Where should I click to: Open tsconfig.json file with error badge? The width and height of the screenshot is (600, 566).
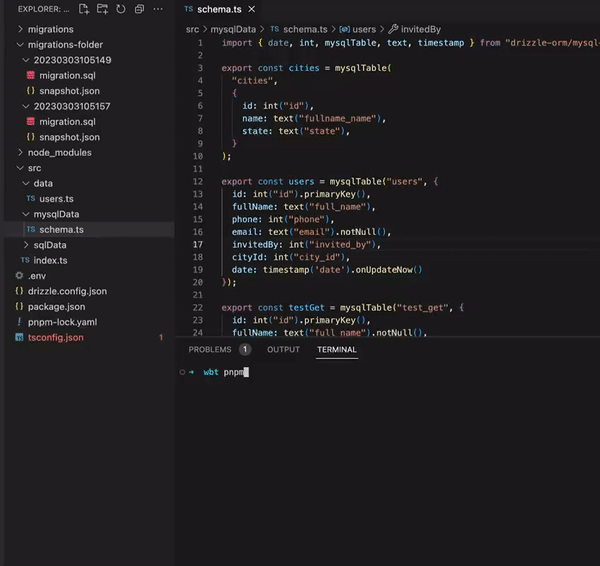(55, 338)
